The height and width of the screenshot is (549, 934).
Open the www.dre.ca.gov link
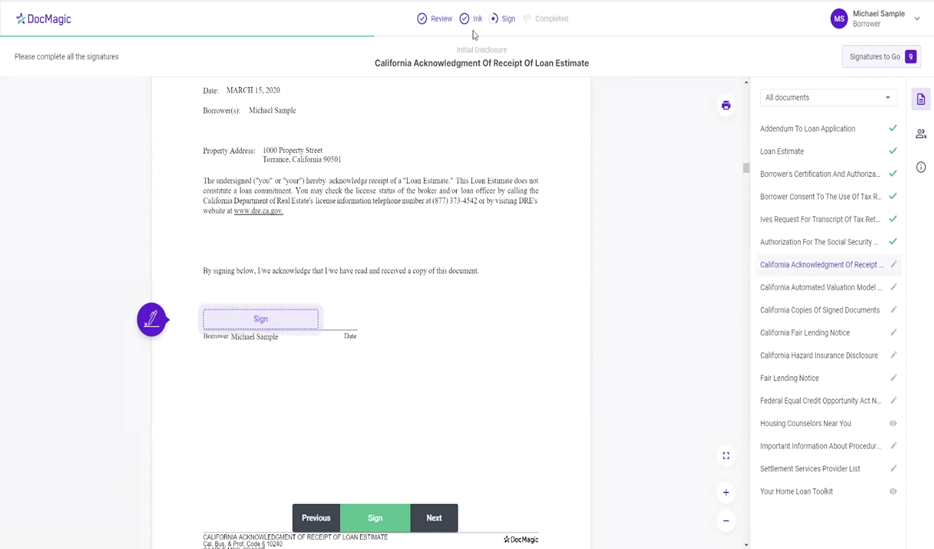[258, 211]
